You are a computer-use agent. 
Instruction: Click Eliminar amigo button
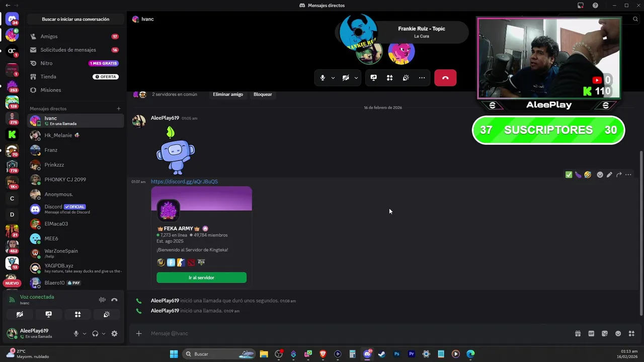tap(228, 94)
